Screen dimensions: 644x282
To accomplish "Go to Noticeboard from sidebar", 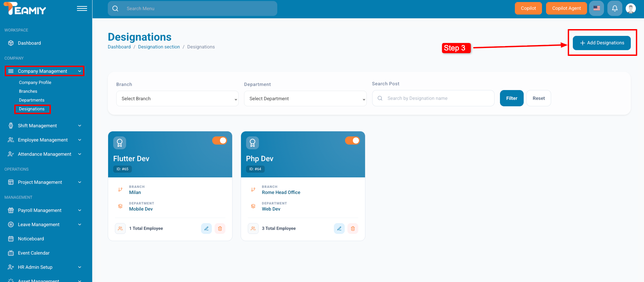I will (x=31, y=239).
